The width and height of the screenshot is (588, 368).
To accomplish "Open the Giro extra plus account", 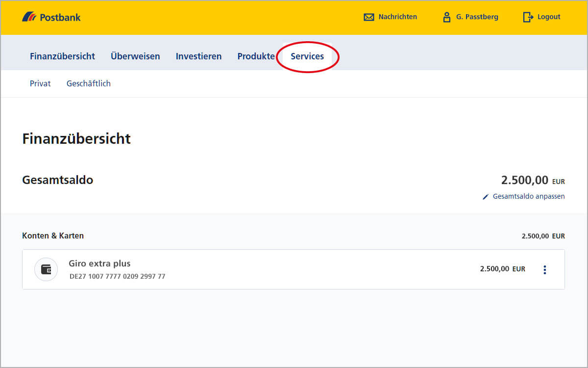I will click(x=294, y=269).
